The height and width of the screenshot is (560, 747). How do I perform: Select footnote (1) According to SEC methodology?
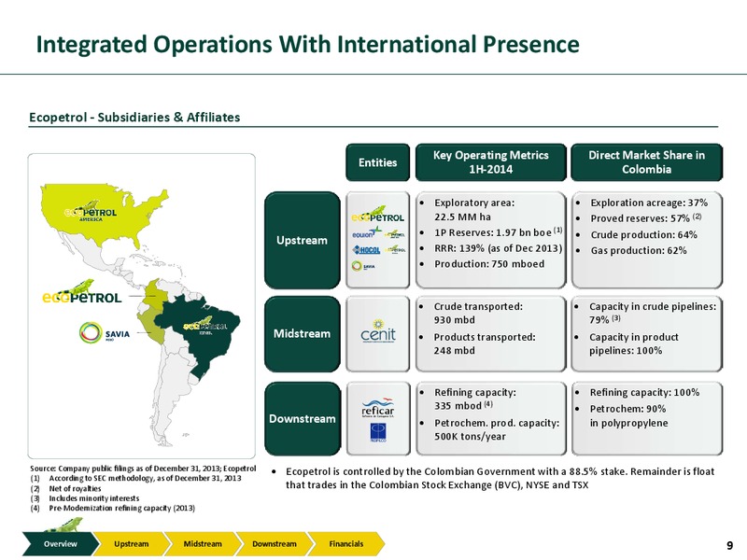coord(135,478)
